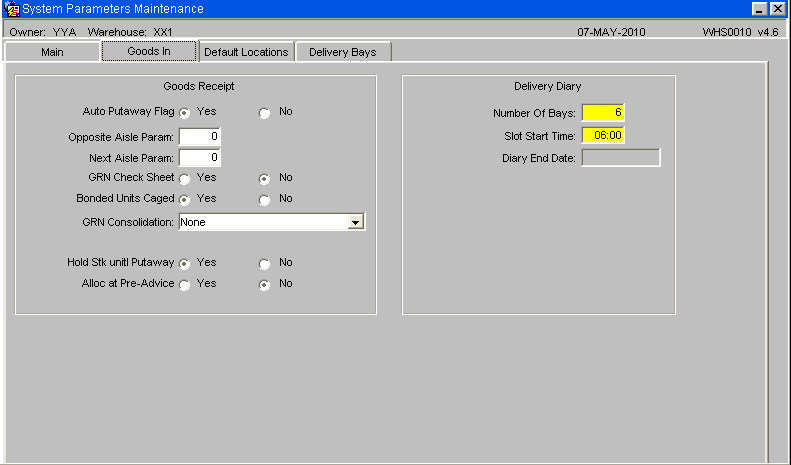Set Hold Stk until Putaway to No
This screenshot has width=791, height=465.
264,264
